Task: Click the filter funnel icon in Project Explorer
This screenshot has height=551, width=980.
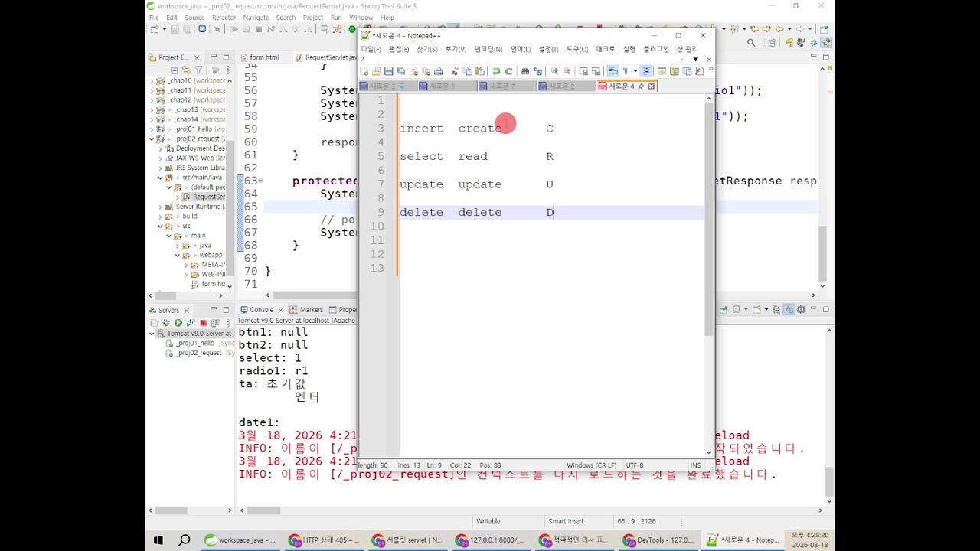Action: coord(199,70)
